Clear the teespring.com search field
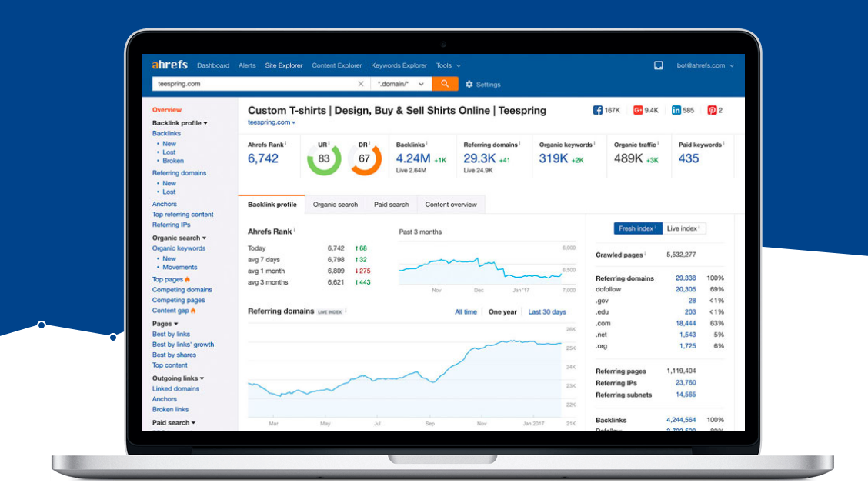 click(x=361, y=84)
